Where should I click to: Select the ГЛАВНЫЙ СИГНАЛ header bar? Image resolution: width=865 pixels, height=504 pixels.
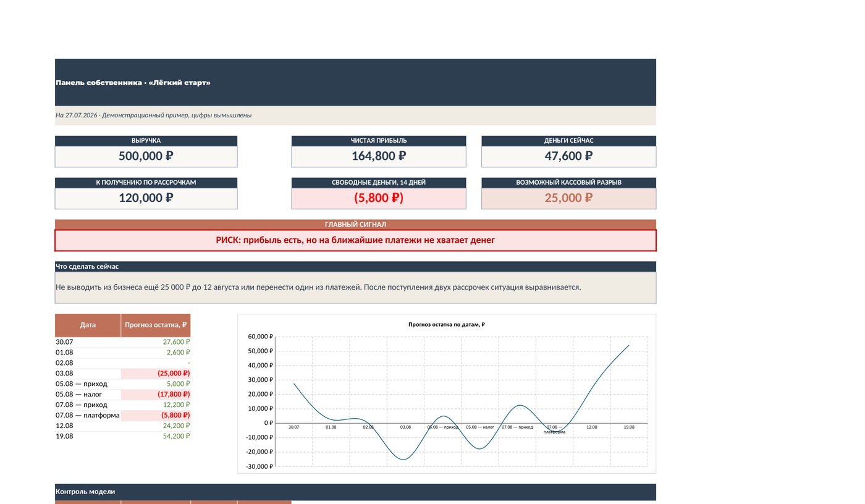[355, 225]
